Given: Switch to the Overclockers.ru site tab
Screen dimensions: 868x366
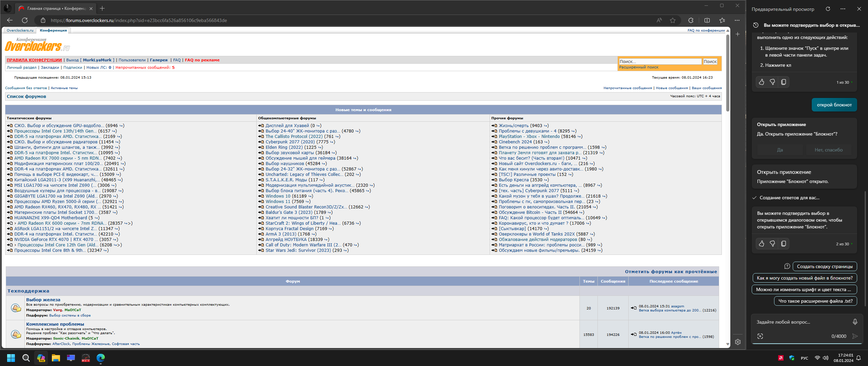Looking at the screenshot, I should [20, 30].
